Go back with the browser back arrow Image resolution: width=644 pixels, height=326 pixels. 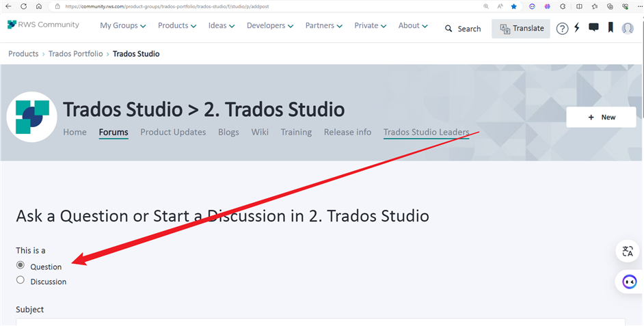pos(8,6)
